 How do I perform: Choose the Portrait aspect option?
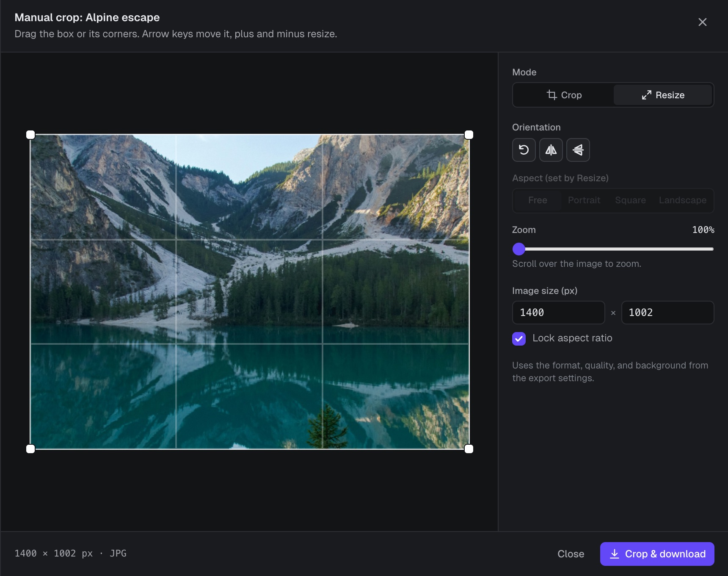(584, 200)
